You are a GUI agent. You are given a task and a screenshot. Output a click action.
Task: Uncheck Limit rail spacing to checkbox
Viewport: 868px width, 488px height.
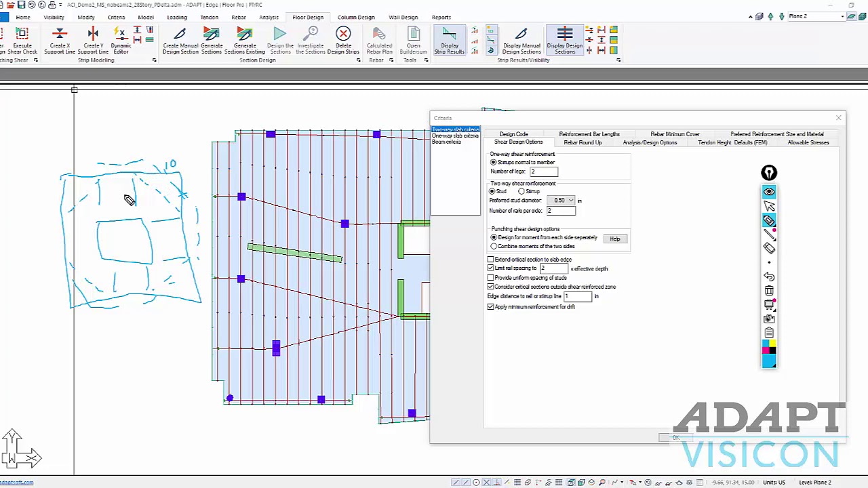(x=490, y=268)
